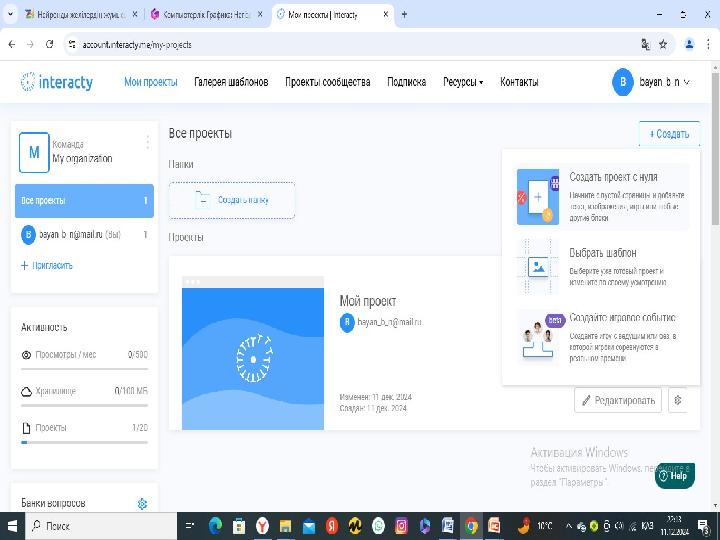Select bayan_b_n@mail.ru member row
This screenshot has height=540, width=720.
[84, 235]
